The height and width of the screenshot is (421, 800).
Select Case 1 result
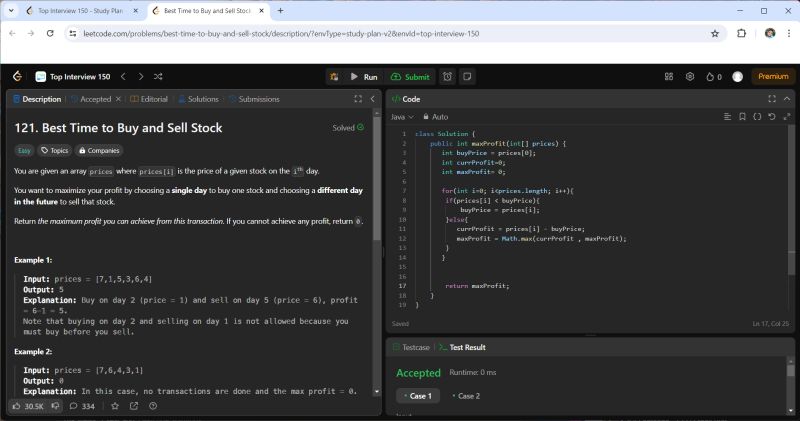coord(418,396)
